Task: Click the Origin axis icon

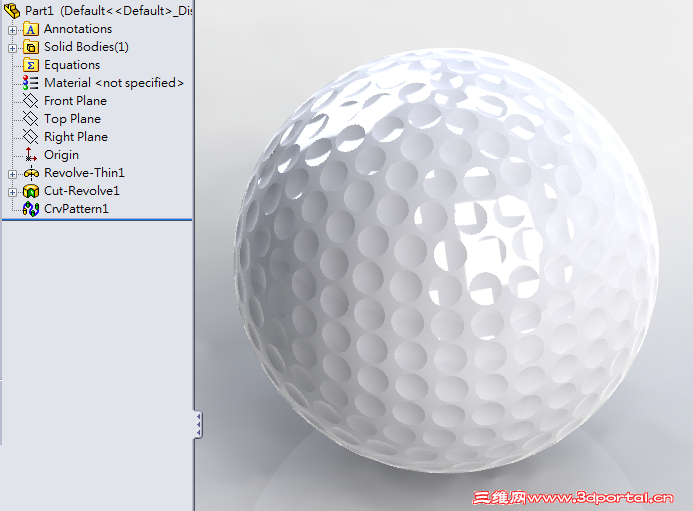Action: click(30, 155)
